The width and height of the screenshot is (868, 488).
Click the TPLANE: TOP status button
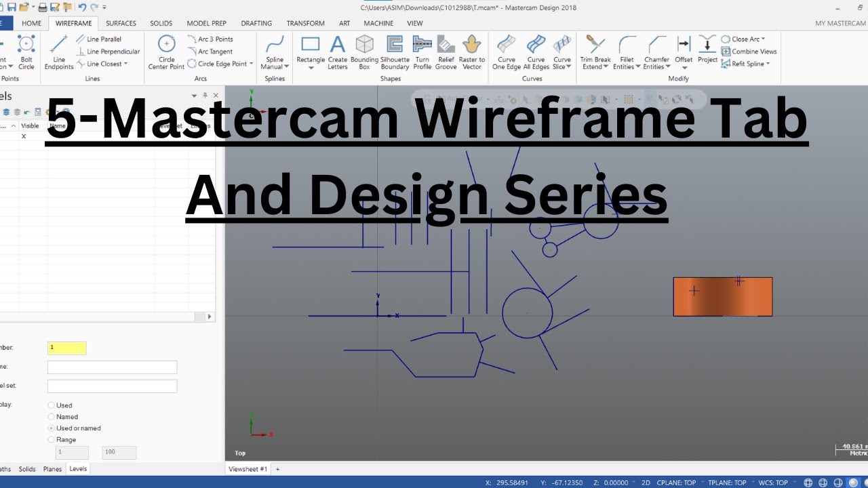pos(727,483)
